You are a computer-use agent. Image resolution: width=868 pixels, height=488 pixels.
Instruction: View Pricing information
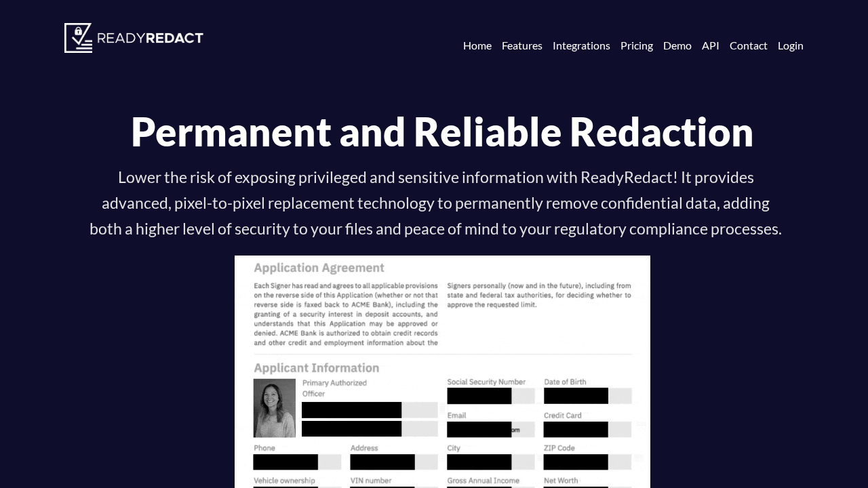coord(636,45)
